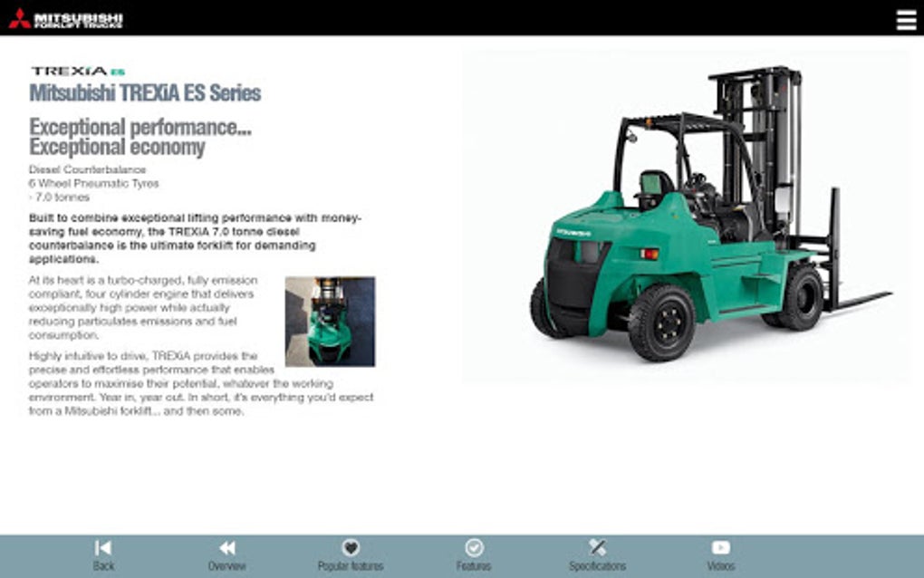The width and height of the screenshot is (924, 578).
Task: Open Popular features heart icon
Action: [x=351, y=548]
